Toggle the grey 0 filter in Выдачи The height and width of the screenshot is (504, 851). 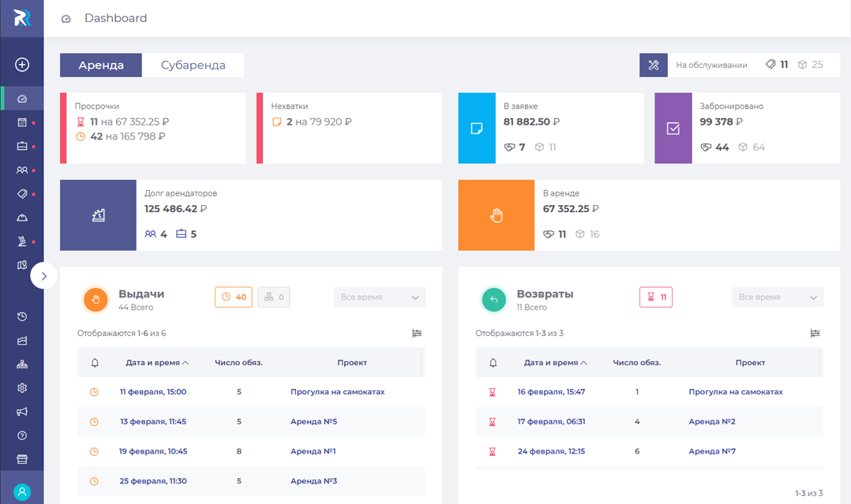(274, 297)
